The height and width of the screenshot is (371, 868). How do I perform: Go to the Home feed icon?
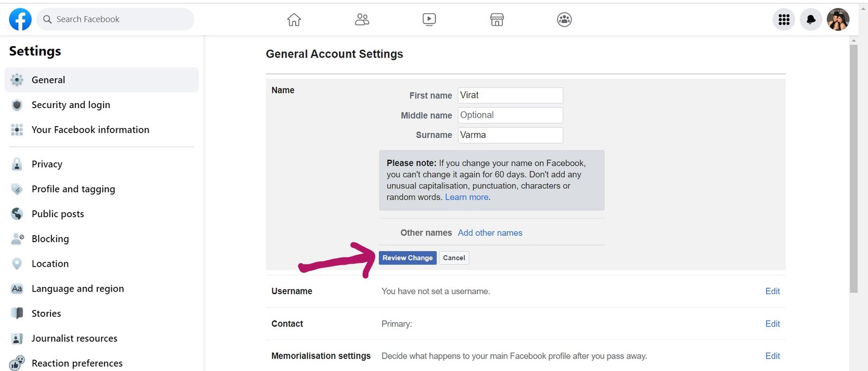point(294,20)
